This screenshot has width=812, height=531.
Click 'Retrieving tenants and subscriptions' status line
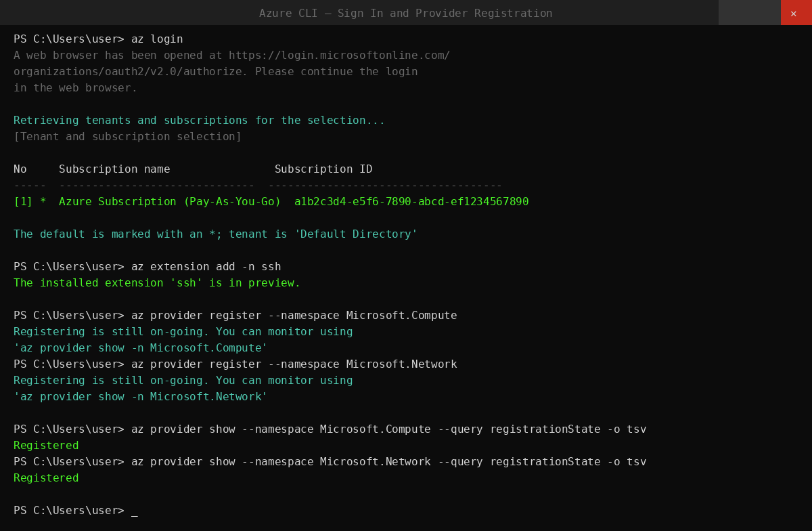[x=199, y=121]
